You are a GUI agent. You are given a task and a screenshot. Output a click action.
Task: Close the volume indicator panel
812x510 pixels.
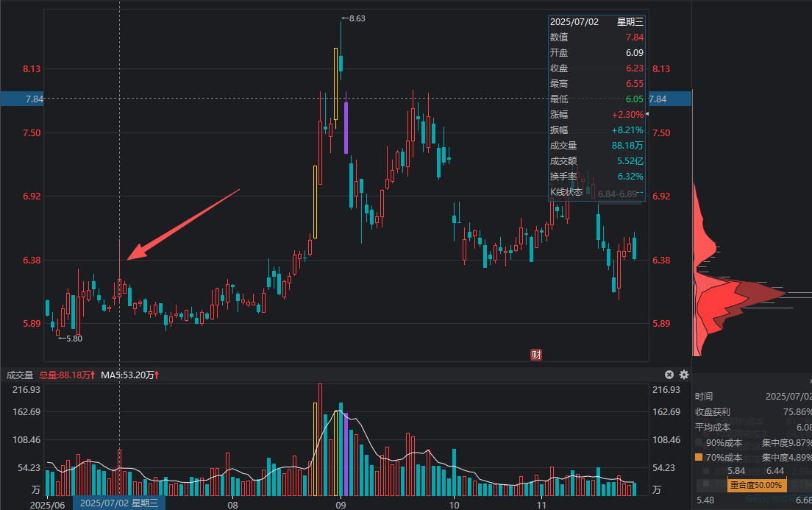[x=669, y=375]
